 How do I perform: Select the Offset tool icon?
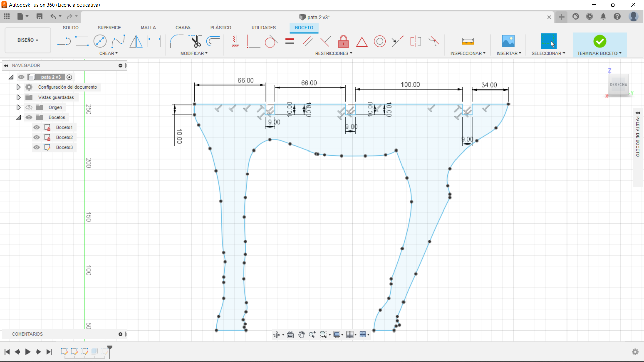coord(213,41)
